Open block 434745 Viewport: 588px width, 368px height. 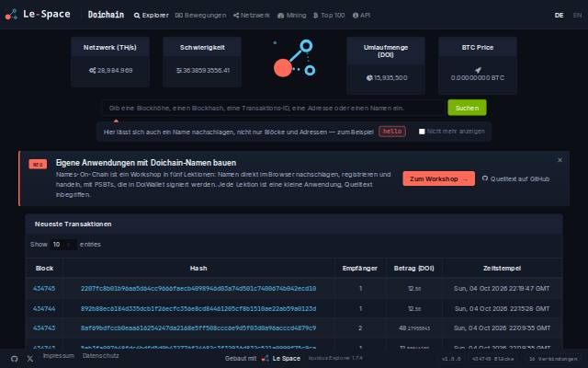44,288
